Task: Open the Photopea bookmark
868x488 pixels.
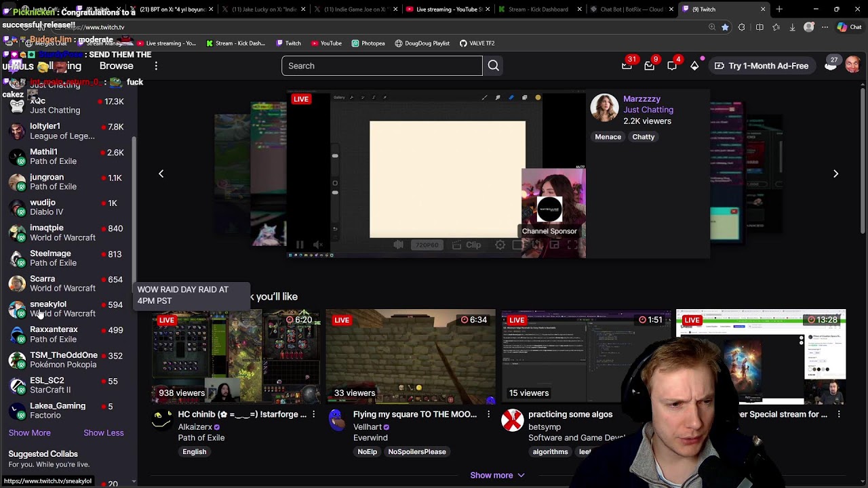Action: (368, 43)
